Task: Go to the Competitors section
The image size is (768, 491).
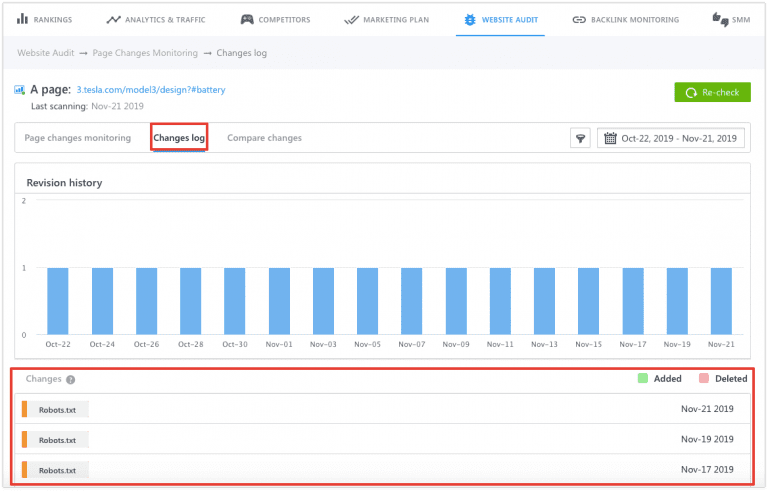Action: pyautogui.click(x=275, y=20)
